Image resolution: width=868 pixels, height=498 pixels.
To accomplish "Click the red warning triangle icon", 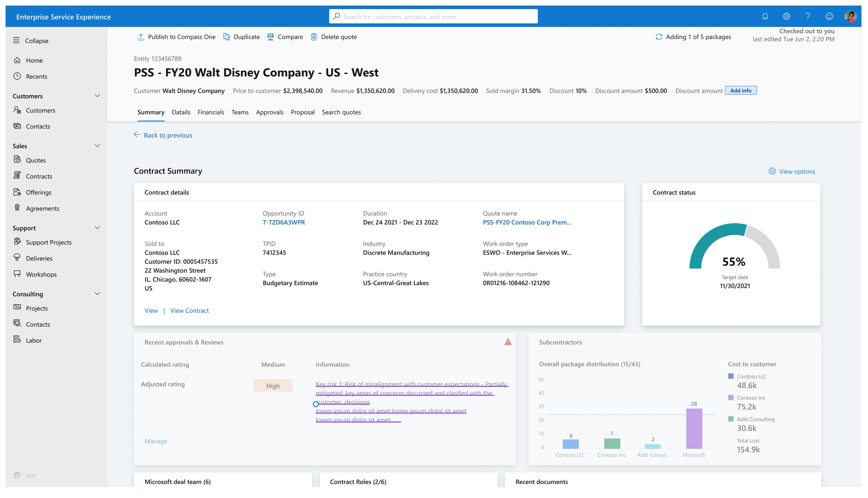I will [x=508, y=342].
